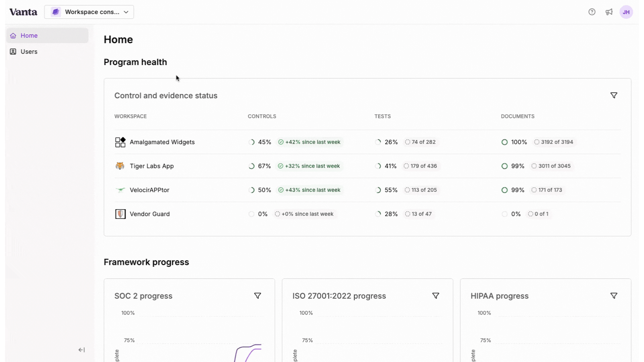Click the 171 of 173 documents badge
The width and height of the screenshot is (644, 362).
tap(547, 190)
